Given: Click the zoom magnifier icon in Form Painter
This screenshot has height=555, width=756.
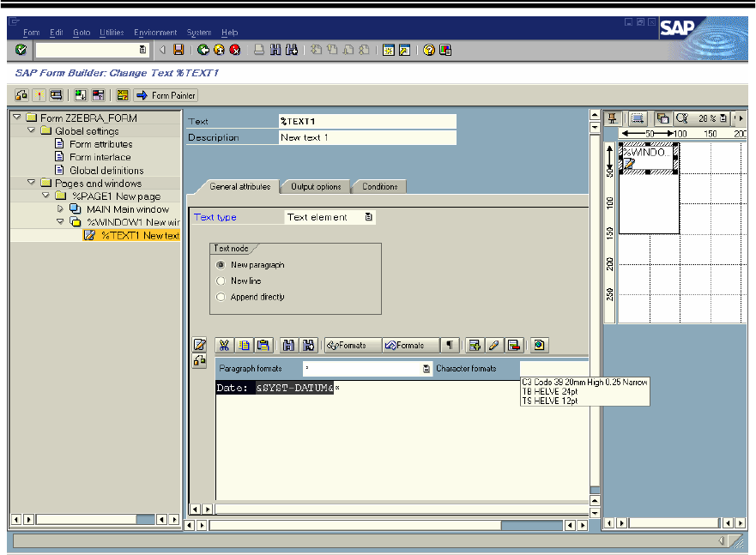Looking at the screenshot, I should 681,118.
